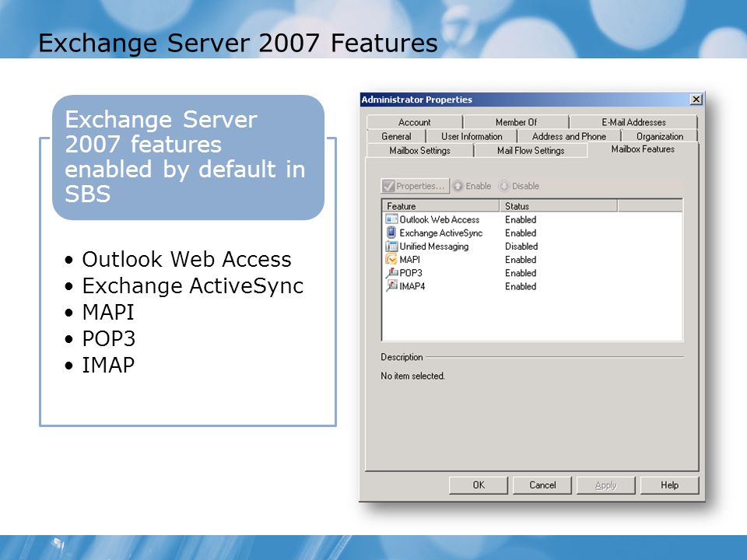This screenshot has width=747, height=560.
Task: Click Enabled status for Exchange ActiveSync
Action: [x=521, y=233]
